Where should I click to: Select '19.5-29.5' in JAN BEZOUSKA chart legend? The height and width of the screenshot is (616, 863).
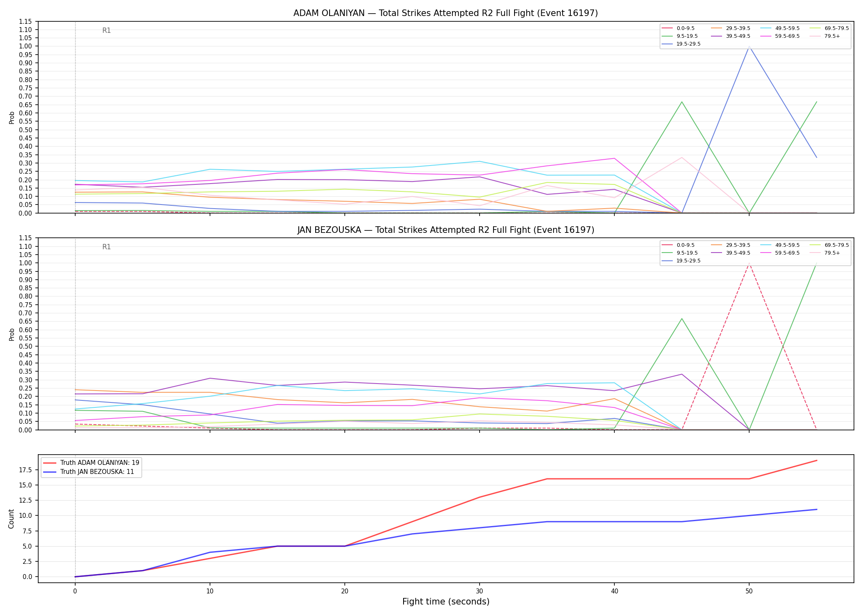[681, 261]
